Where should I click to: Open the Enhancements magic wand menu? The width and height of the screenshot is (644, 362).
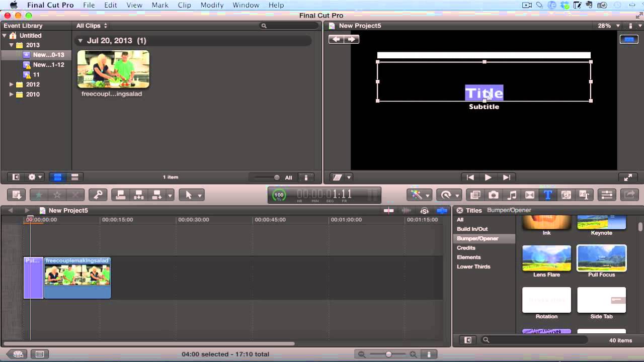click(x=420, y=195)
